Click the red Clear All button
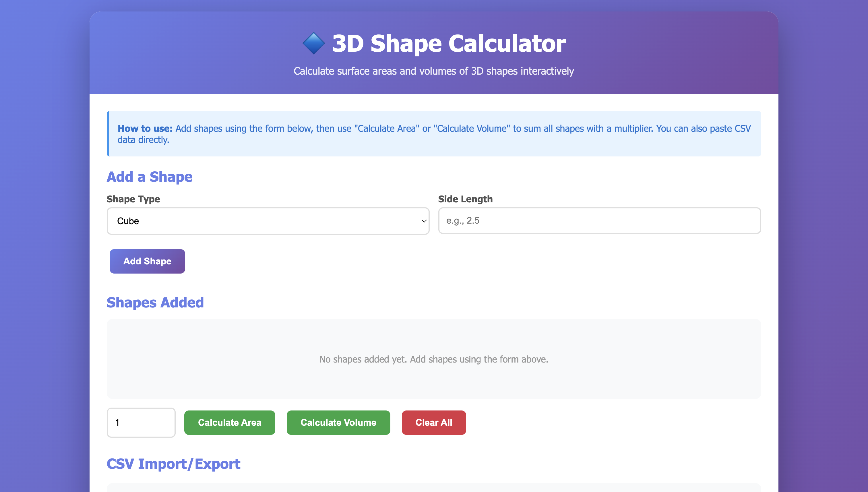This screenshot has height=492, width=868. click(x=433, y=422)
